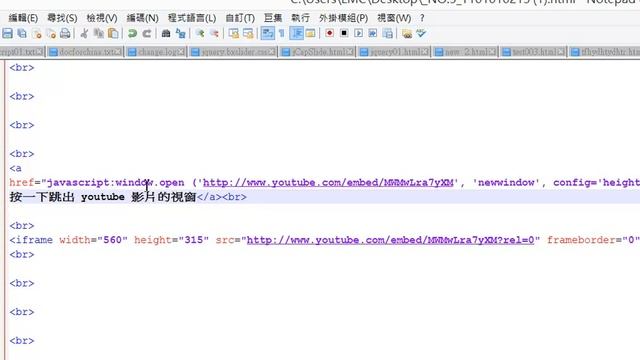Open the Replace toolbar icon

click(x=180, y=33)
